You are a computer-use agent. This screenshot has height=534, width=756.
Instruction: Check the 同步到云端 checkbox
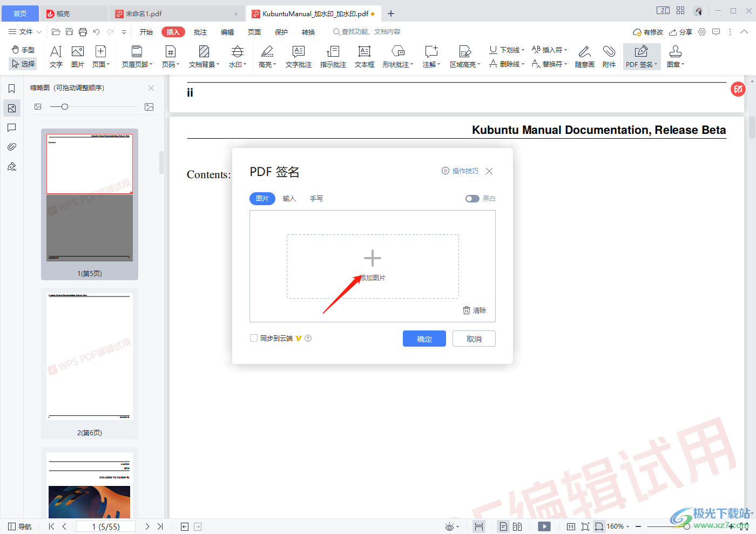pos(254,338)
